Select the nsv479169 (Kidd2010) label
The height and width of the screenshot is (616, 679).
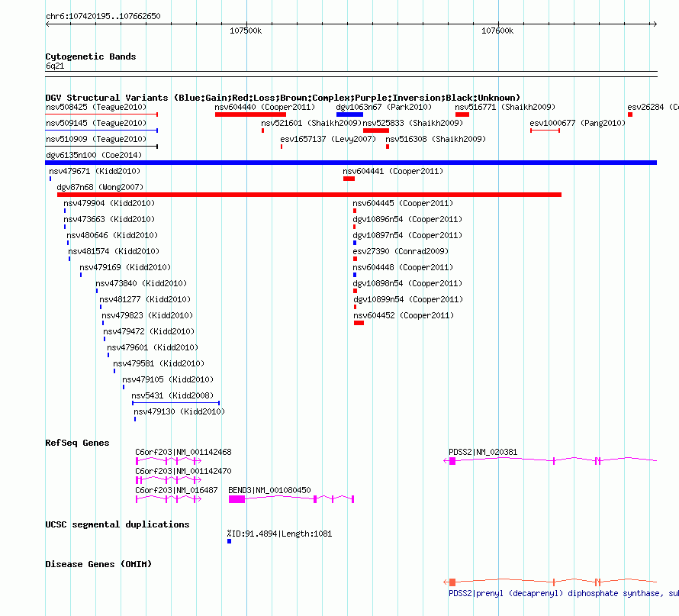tap(125, 267)
